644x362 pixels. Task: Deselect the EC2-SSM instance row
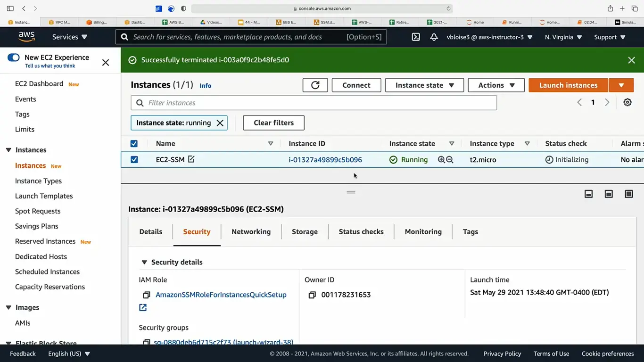tap(134, 160)
